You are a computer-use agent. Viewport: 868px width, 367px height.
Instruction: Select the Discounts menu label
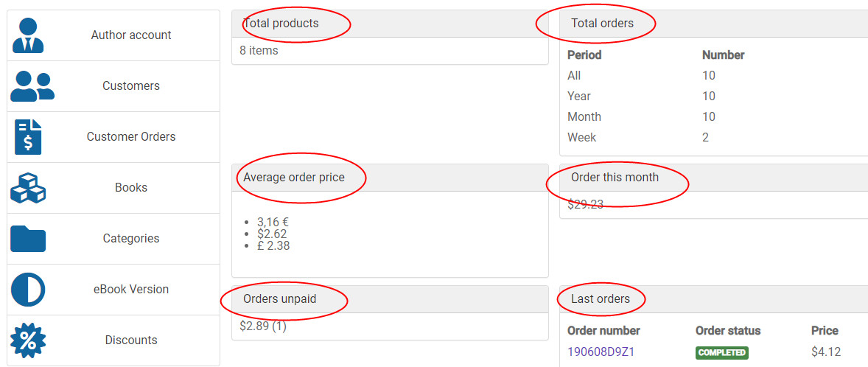tap(131, 340)
